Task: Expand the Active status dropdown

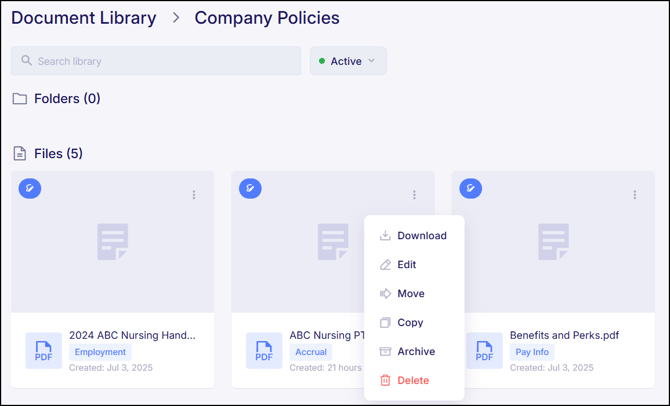Action: pyautogui.click(x=348, y=61)
